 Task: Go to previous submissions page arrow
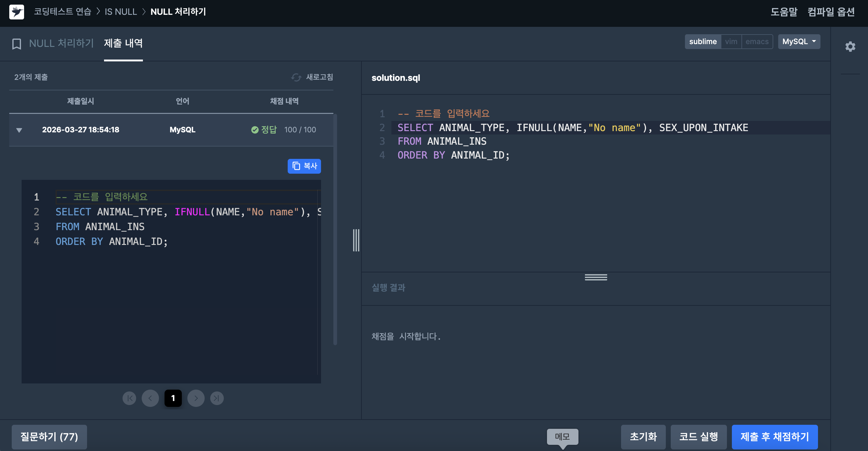point(150,398)
